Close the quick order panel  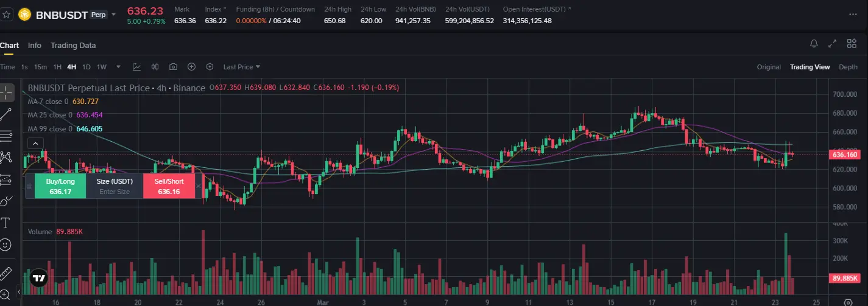pyautogui.click(x=198, y=186)
